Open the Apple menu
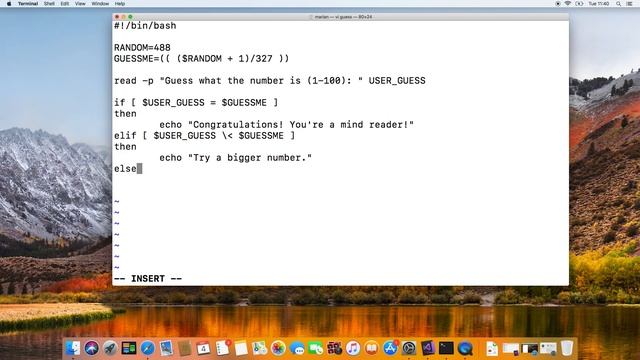Viewport: 640px width, 360px height. pyautogui.click(x=9, y=4)
